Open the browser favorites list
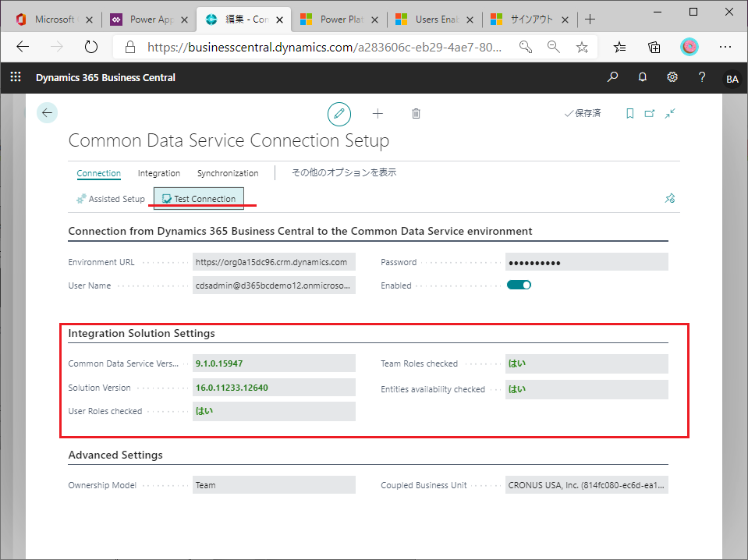 (x=619, y=47)
